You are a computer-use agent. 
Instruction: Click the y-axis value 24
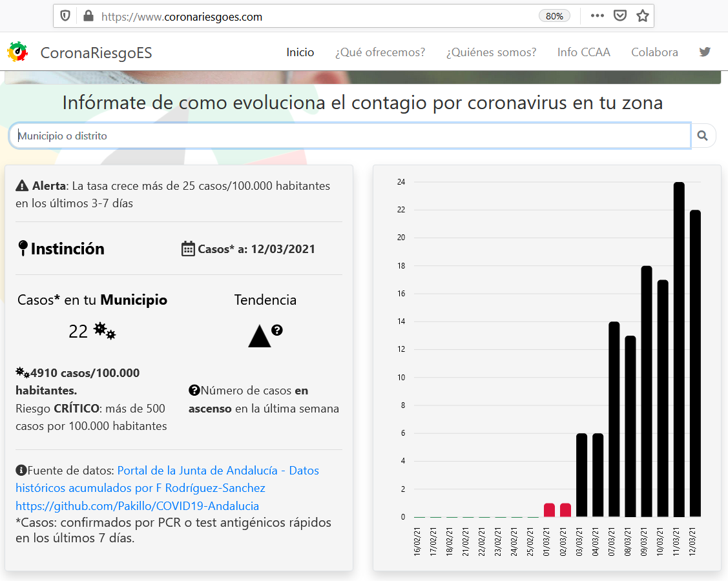point(401,182)
